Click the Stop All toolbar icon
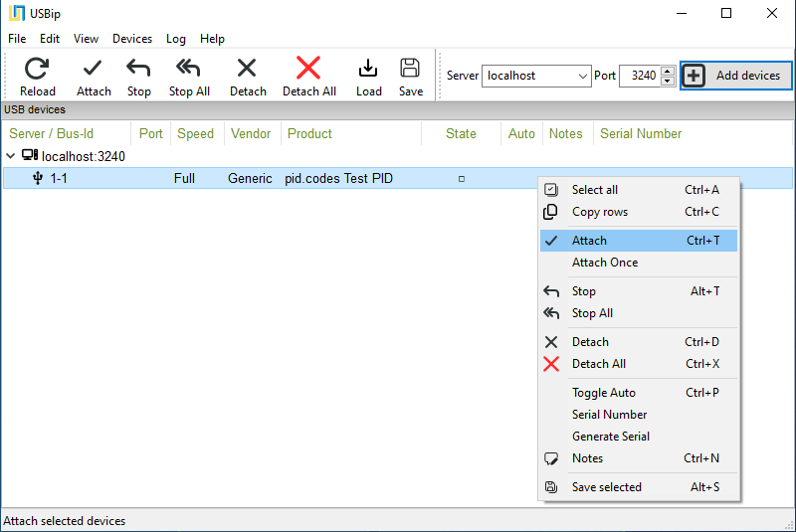 coord(188,69)
